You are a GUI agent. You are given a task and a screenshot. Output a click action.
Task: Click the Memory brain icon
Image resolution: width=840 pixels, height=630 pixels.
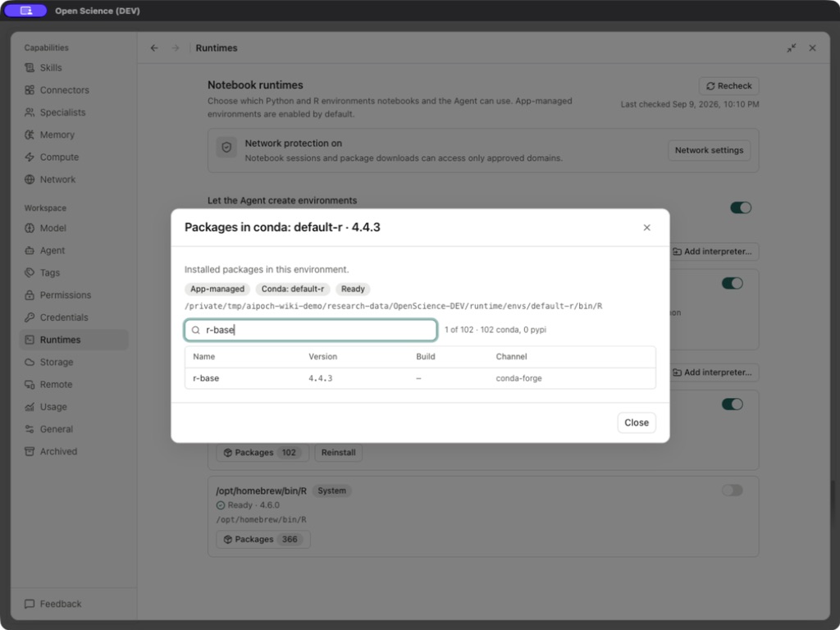[30, 135]
